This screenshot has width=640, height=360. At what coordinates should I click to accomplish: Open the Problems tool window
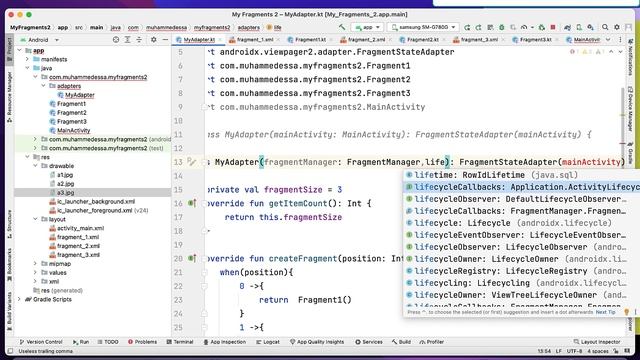tap(142, 342)
